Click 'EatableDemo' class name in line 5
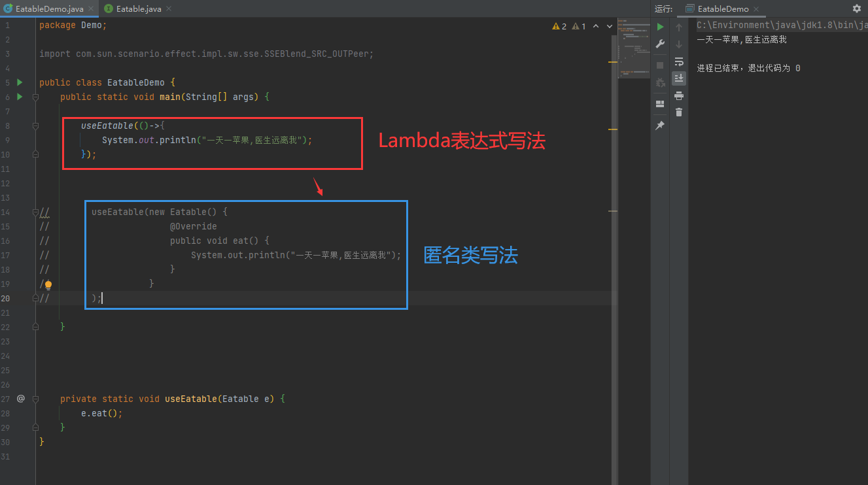The image size is (868, 485). point(136,82)
